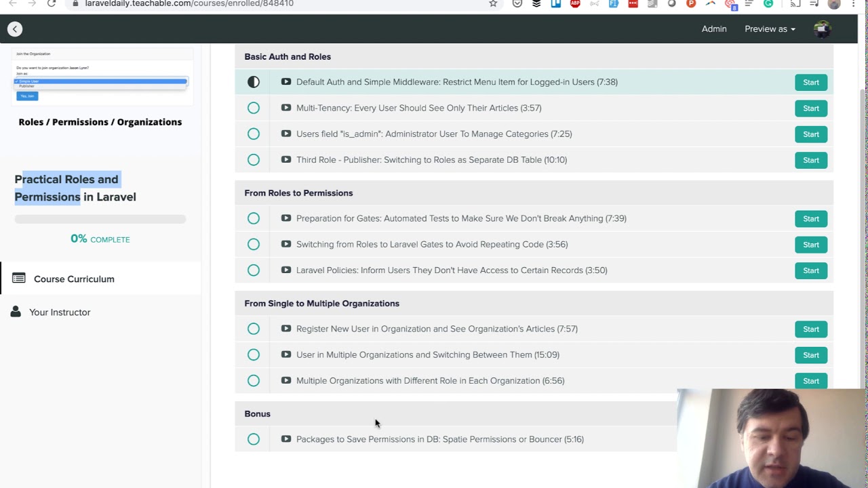This screenshot has width=868, height=488.
Task: Open the Pocket extension icon
Action: pyautogui.click(x=517, y=3)
